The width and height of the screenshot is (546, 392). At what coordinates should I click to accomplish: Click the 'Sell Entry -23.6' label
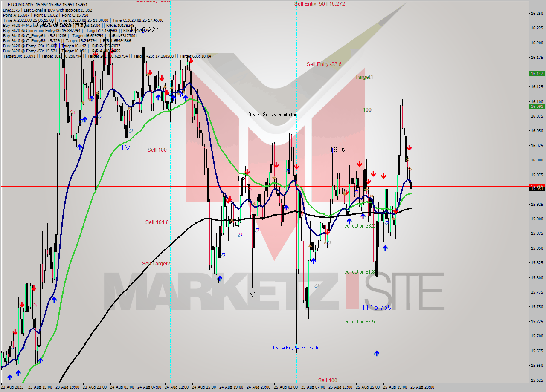324,64
